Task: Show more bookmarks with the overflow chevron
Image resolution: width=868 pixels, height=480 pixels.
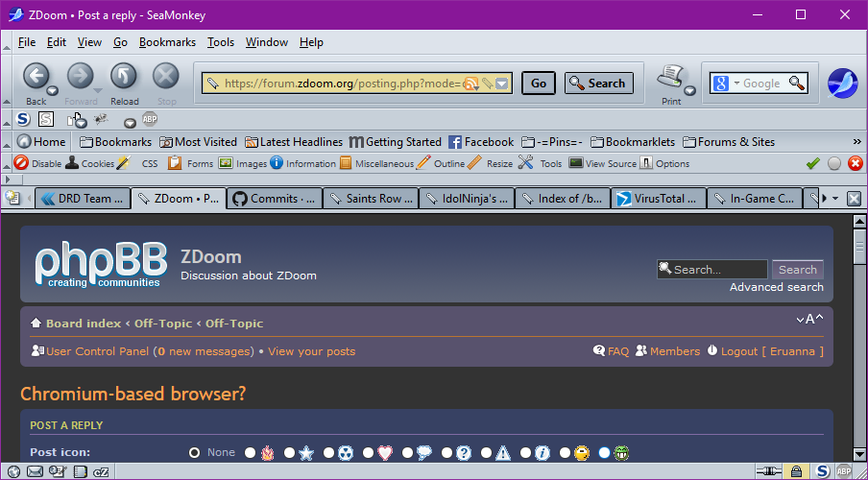Action: click(857, 142)
